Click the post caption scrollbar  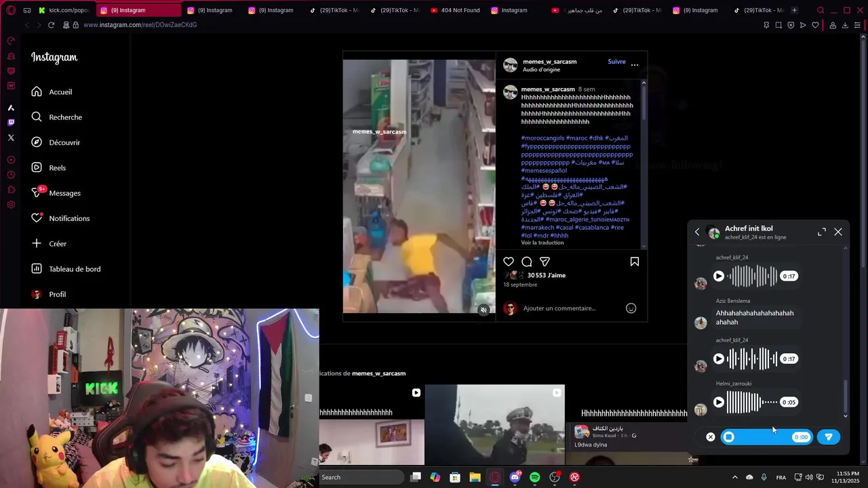644,103
